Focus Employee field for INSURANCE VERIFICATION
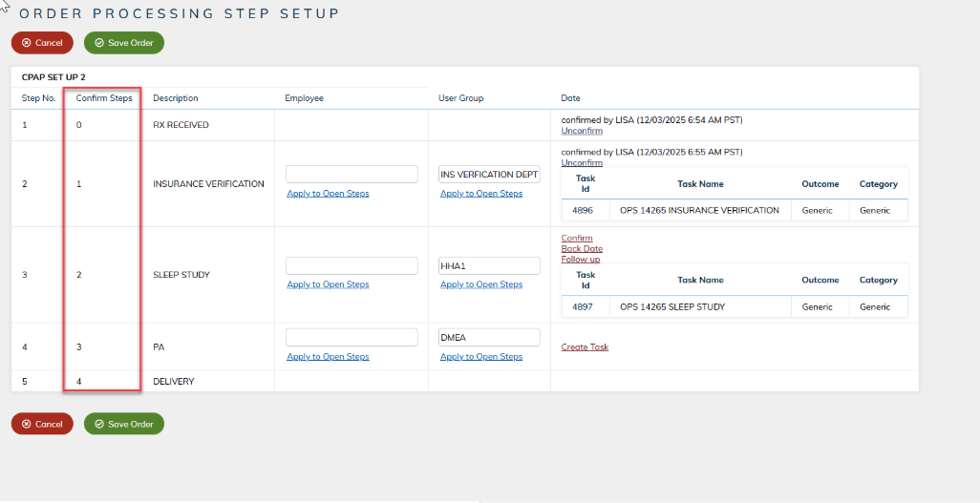 (352, 174)
